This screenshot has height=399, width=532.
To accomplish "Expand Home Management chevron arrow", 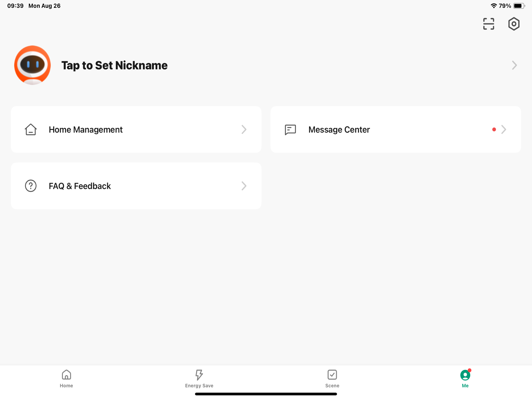I will point(244,130).
